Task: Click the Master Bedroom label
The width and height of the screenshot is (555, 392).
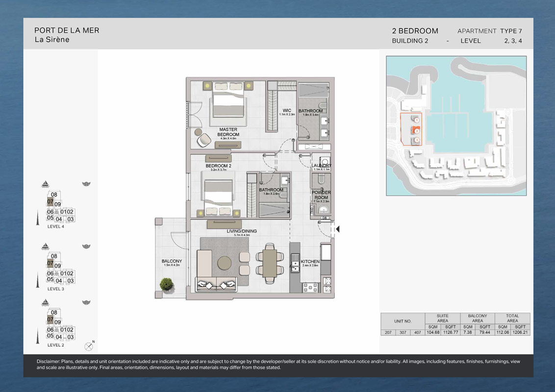Action: (x=228, y=132)
